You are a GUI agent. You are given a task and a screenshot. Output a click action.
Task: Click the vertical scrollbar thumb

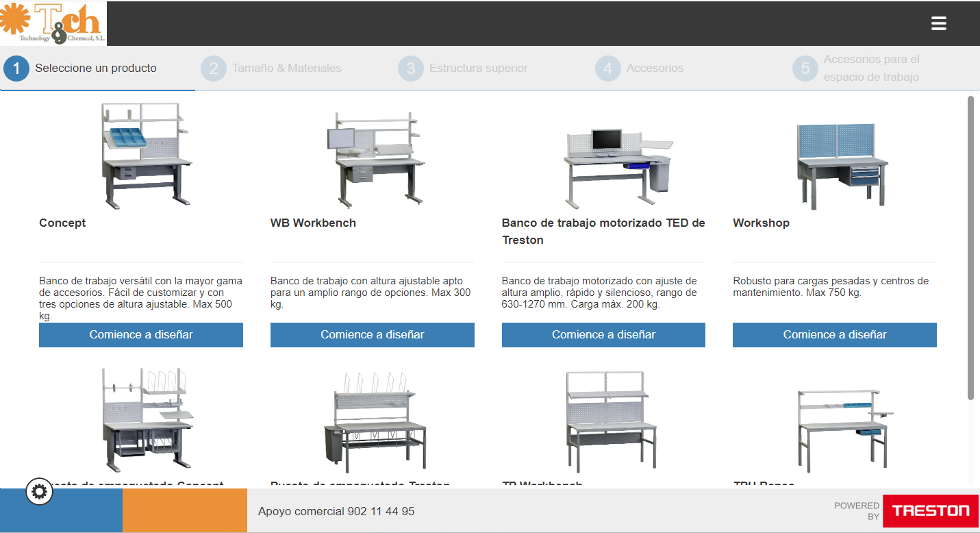970,248
